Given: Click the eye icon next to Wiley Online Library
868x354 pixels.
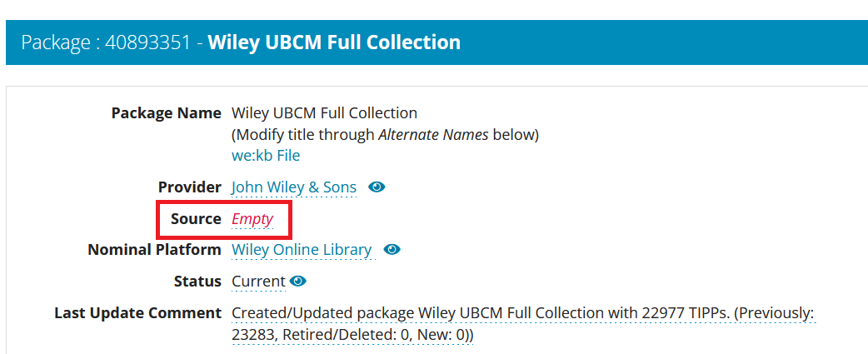Looking at the screenshot, I should [392, 249].
